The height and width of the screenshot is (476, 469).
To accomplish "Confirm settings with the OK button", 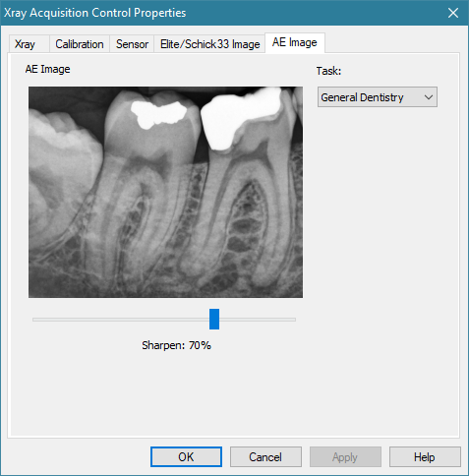I will (x=186, y=456).
